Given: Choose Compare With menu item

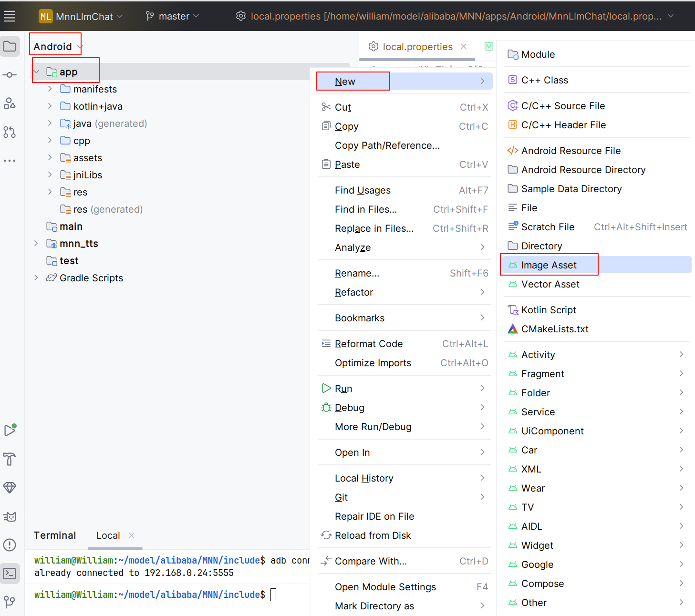Looking at the screenshot, I should [405, 561].
